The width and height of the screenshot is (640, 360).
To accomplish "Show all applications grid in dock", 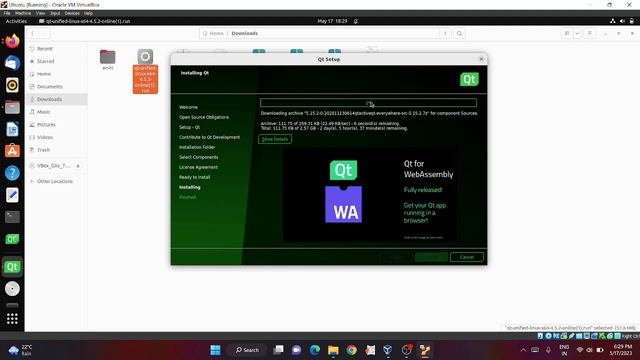I will (x=12, y=318).
